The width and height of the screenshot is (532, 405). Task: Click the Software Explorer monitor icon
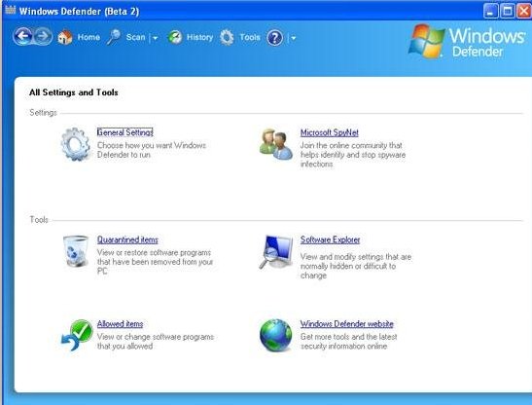[276, 252]
